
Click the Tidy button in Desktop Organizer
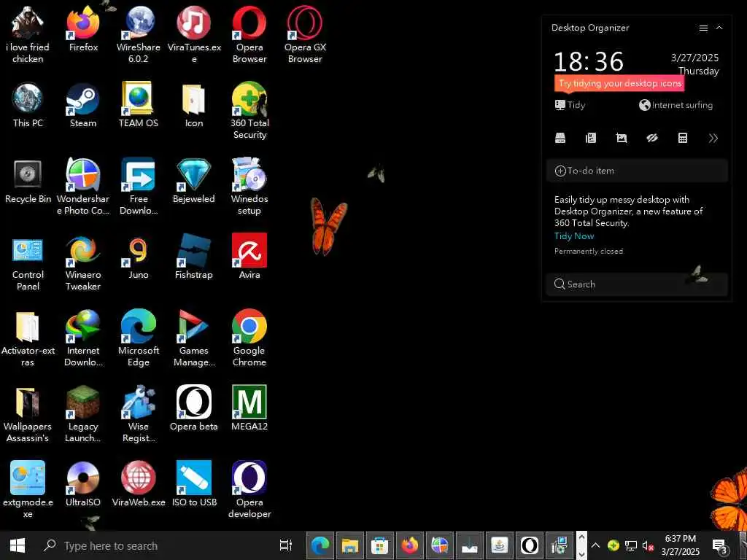(570, 105)
